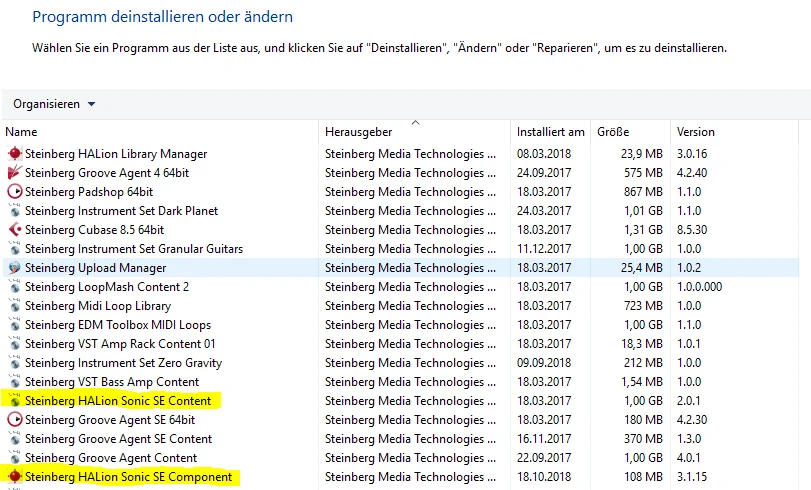The height and width of the screenshot is (490, 811).
Task: Click the Groove Agent SE Content icon
Action: (15, 439)
